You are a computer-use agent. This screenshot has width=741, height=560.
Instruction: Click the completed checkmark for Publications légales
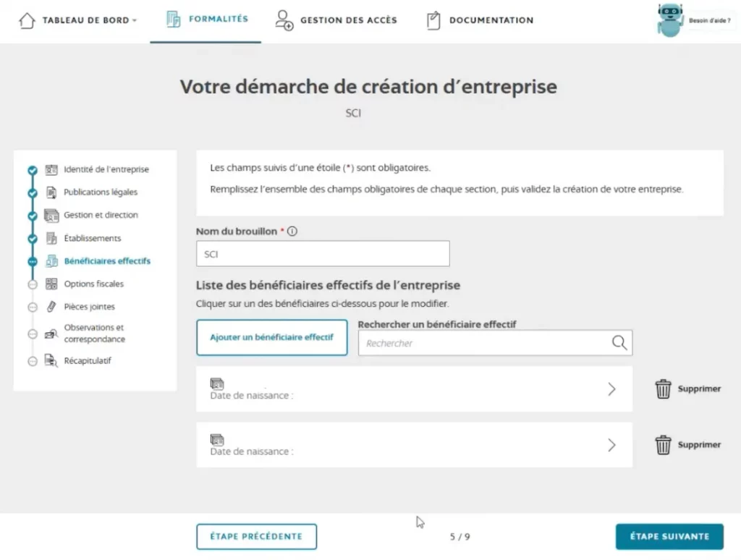[32, 192]
